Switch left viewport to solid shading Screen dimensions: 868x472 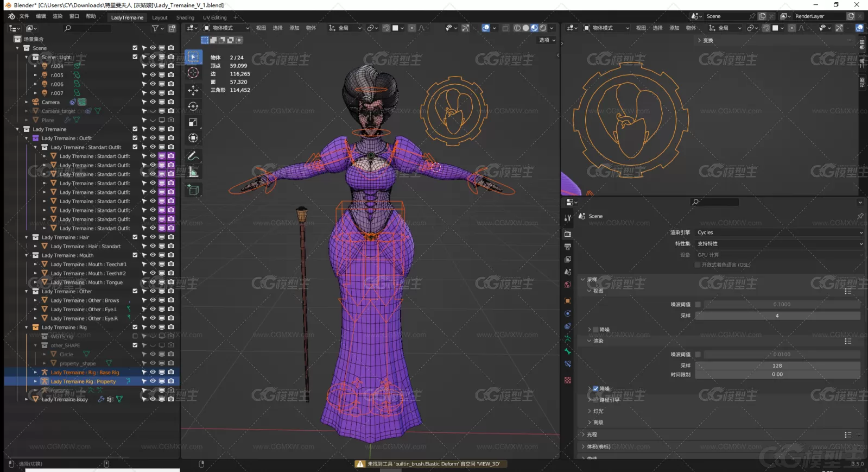pos(525,28)
